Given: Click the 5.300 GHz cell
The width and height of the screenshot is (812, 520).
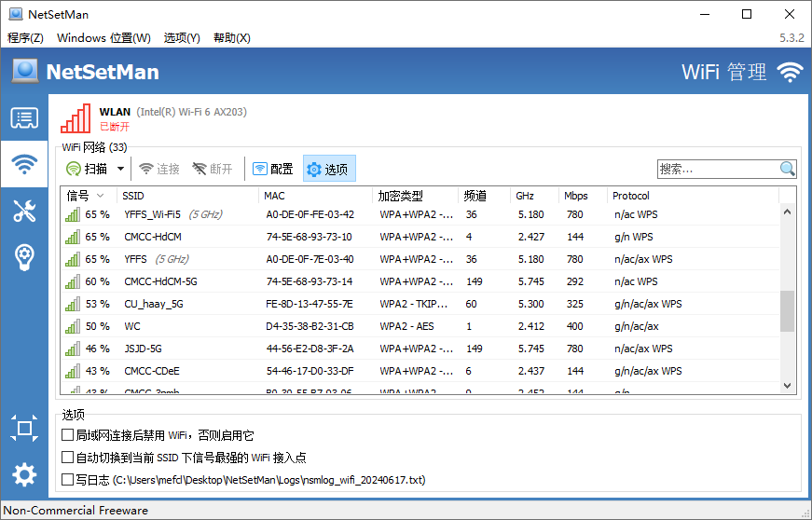Looking at the screenshot, I should click(x=530, y=304).
